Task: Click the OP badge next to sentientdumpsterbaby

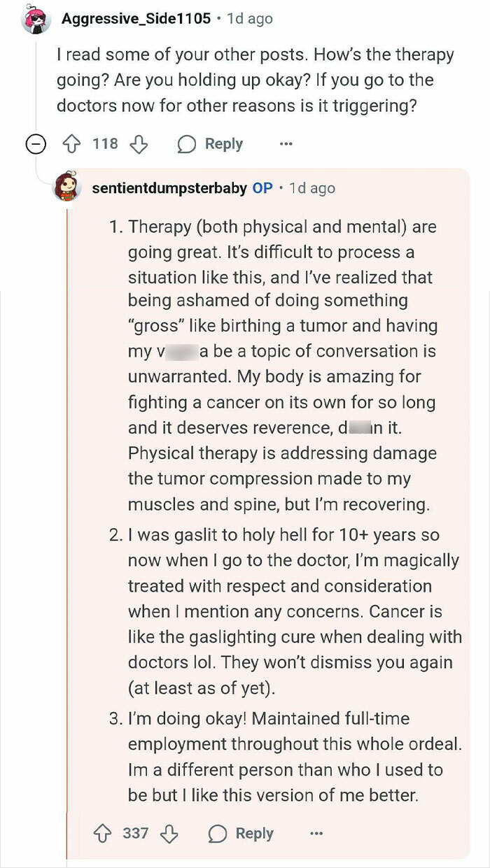Action: (262, 188)
